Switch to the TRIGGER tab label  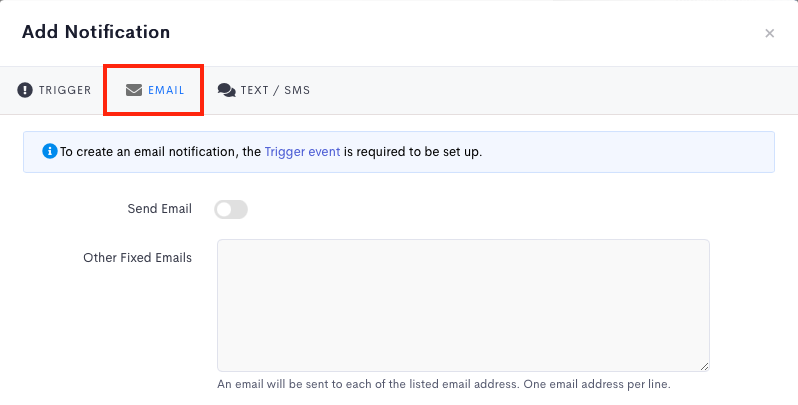pyautogui.click(x=65, y=90)
